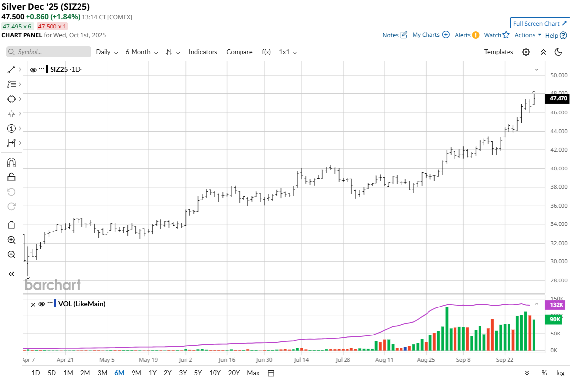Expand the main chart pane dropdown
The width and height of the screenshot is (588, 391).
(536, 69)
